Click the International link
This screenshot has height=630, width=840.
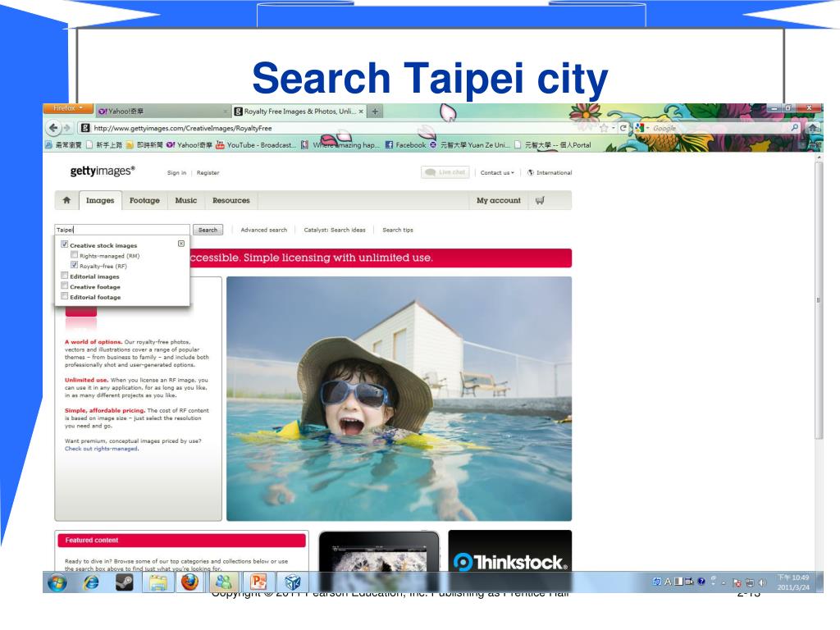(x=554, y=172)
